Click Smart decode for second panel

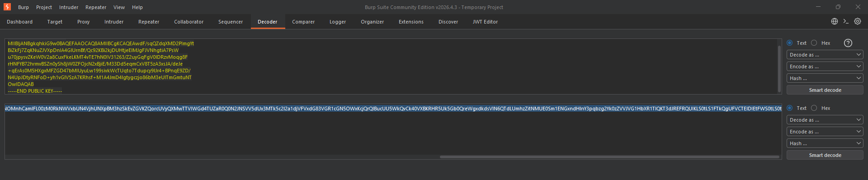(825, 155)
